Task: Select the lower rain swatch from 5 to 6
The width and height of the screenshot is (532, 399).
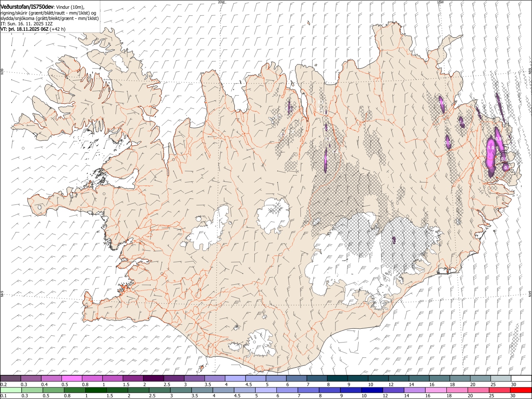Action: (x=266, y=390)
